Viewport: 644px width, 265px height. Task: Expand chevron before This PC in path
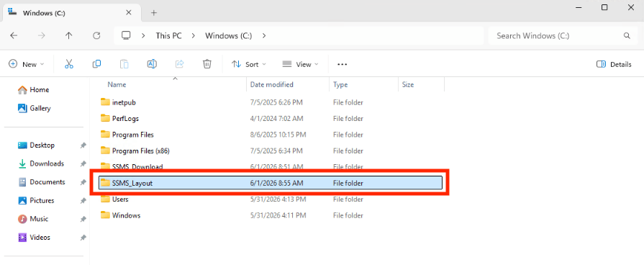tap(143, 36)
